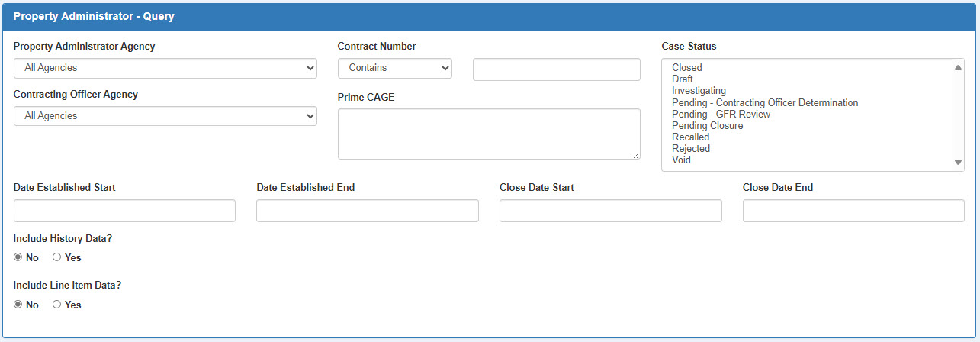980x342 pixels.
Task: Click Case Status scrollbar up arrow
Action: point(958,67)
